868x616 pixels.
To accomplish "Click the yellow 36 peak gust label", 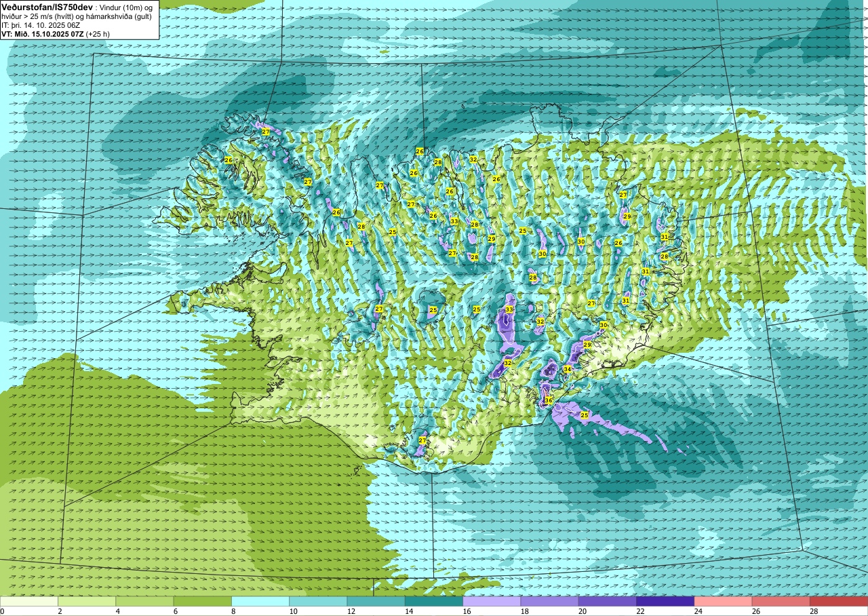I will 549,401.
